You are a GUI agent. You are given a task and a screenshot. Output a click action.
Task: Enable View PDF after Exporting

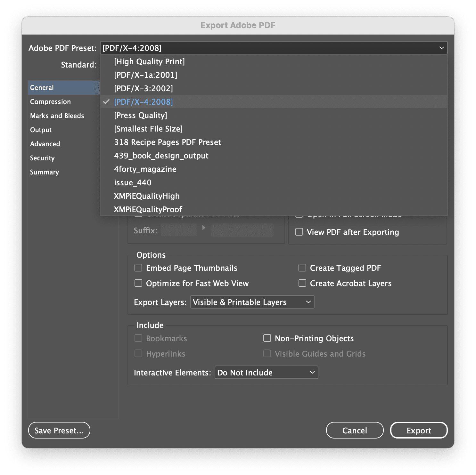pyautogui.click(x=299, y=232)
